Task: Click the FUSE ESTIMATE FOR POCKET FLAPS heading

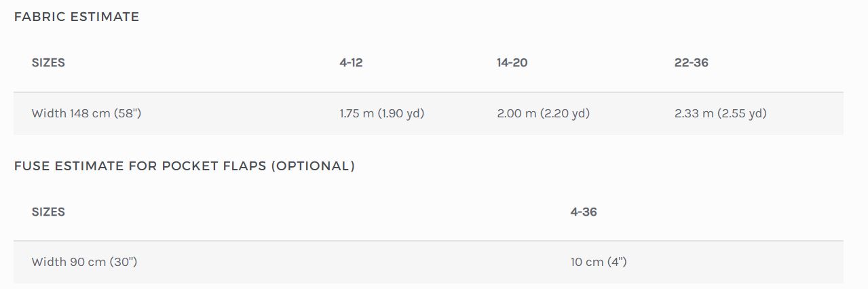Action: pyautogui.click(x=185, y=166)
